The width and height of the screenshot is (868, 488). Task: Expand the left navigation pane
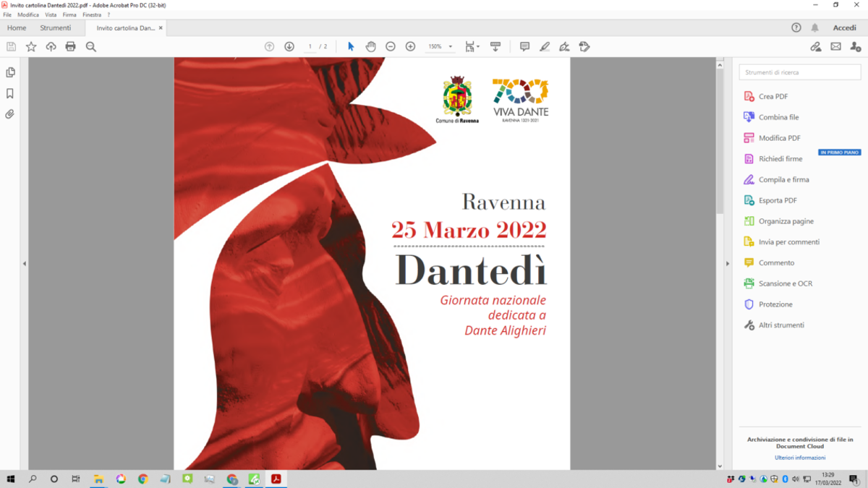25,264
